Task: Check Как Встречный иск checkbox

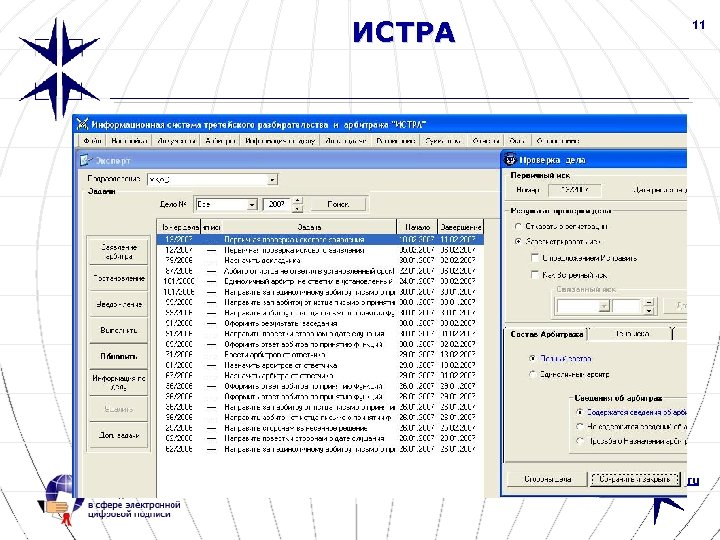Action: click(534, 275)
